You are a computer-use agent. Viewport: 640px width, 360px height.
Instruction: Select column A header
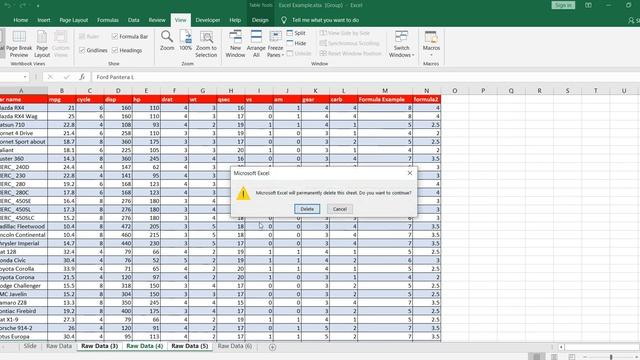tap(21, 91)
